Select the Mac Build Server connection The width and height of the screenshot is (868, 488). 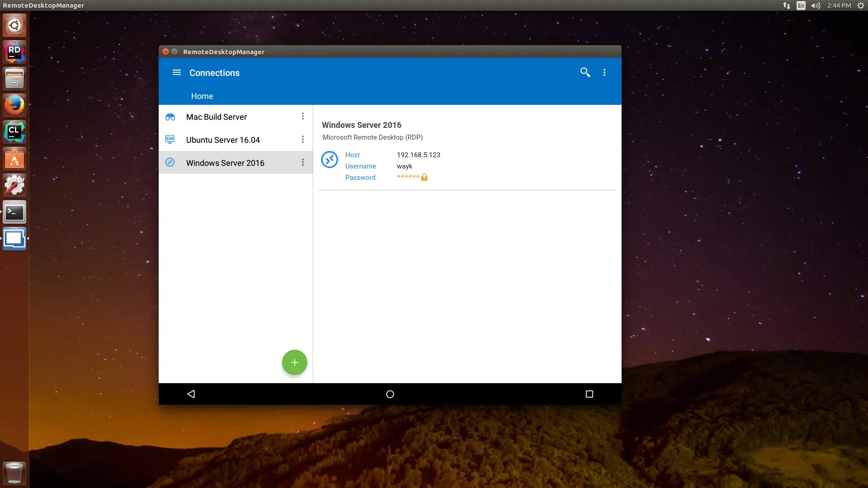pyautogui.click(x=217, y=117)
